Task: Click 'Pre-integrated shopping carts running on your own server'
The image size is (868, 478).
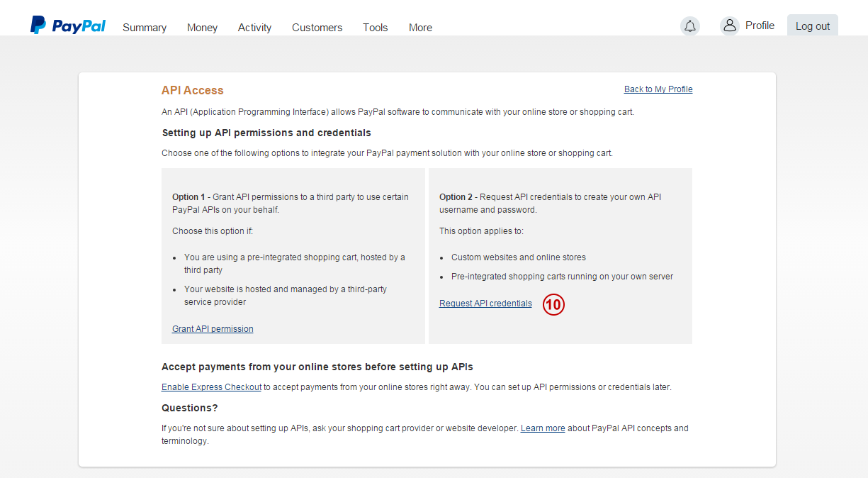Action: [x=562, y=277]
